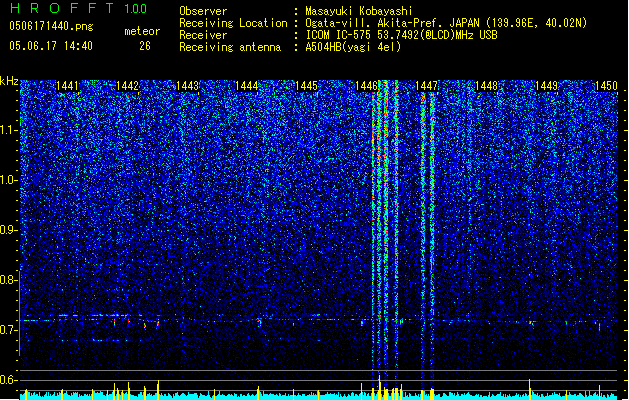Click the 1445 time marker

tap(306, 86)
